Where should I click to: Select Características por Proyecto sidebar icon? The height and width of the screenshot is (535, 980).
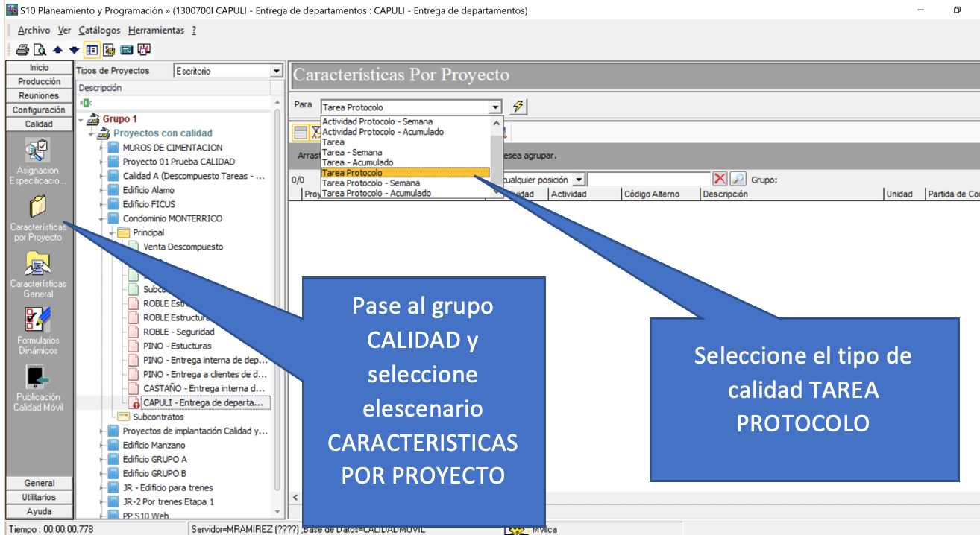38,206
